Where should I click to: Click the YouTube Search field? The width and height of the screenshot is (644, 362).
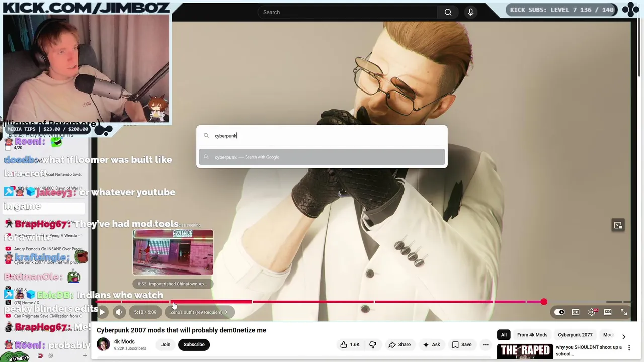pyautogui.click(x=347, y=12)
